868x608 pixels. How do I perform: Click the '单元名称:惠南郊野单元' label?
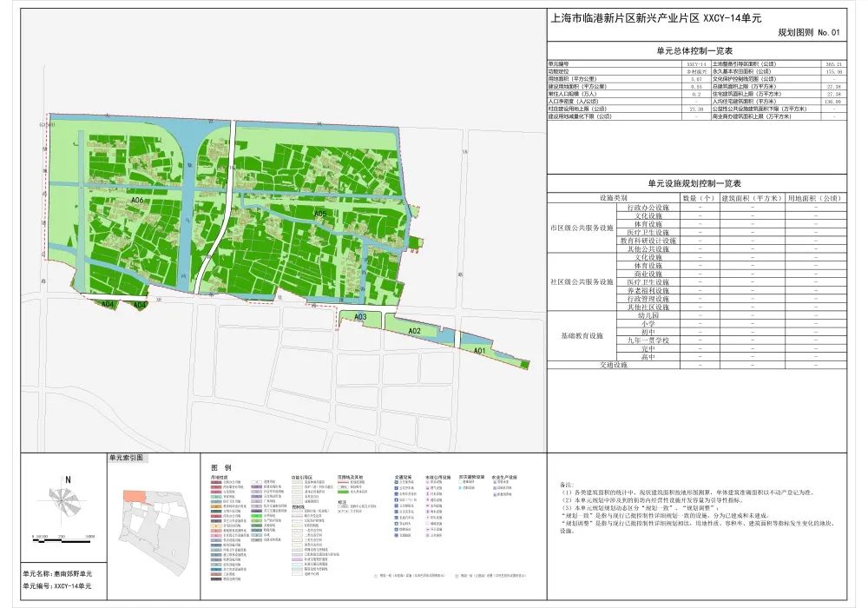click(x=57, y=574)
